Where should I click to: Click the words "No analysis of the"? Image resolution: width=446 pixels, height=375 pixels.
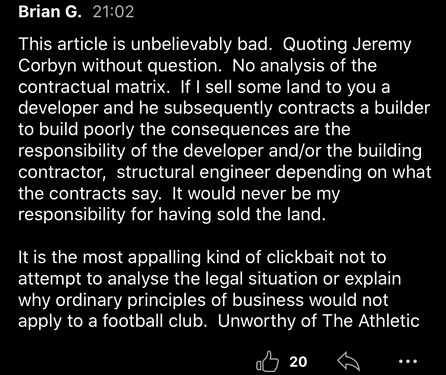click(304, 66)
